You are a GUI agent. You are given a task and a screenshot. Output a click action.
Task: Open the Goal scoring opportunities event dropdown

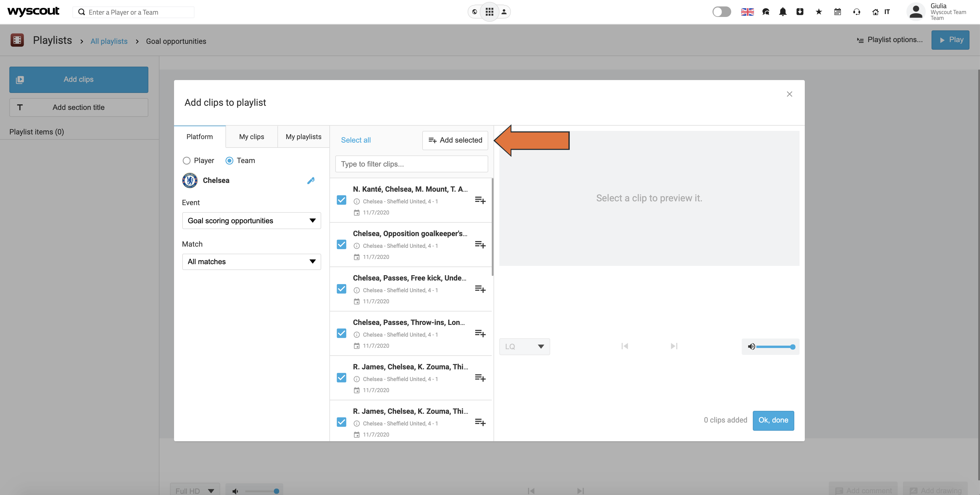coord(251,220)
